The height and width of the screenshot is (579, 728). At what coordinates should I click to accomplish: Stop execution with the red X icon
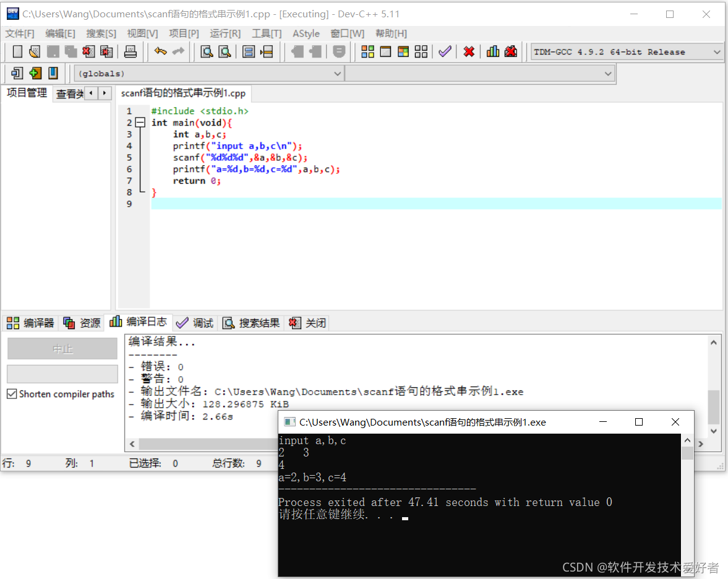[469, 51]
